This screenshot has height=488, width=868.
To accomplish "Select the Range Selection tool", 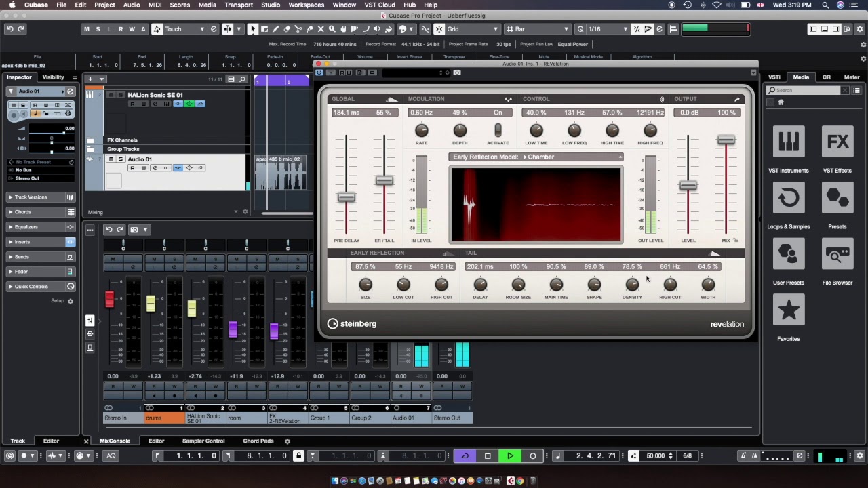I will click(x=264, y=29).
